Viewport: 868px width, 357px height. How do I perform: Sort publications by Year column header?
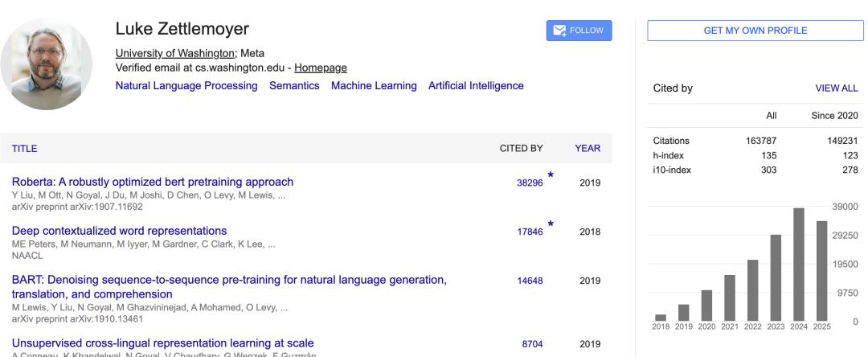point(588,148)
